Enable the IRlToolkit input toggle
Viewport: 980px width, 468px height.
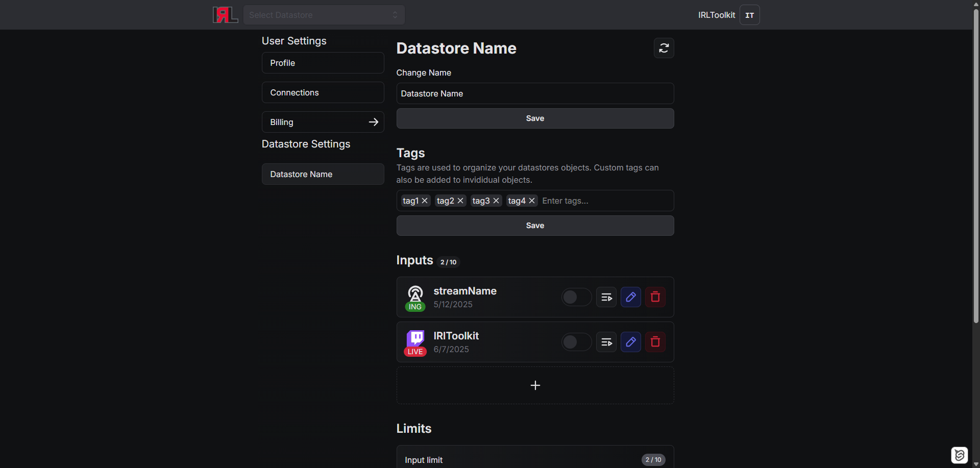coord(576,342)
